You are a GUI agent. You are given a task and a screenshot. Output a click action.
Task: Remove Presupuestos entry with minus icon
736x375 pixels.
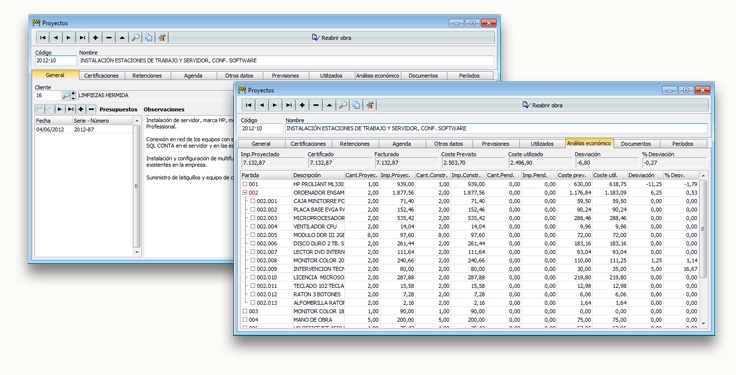tap(91, 109)
